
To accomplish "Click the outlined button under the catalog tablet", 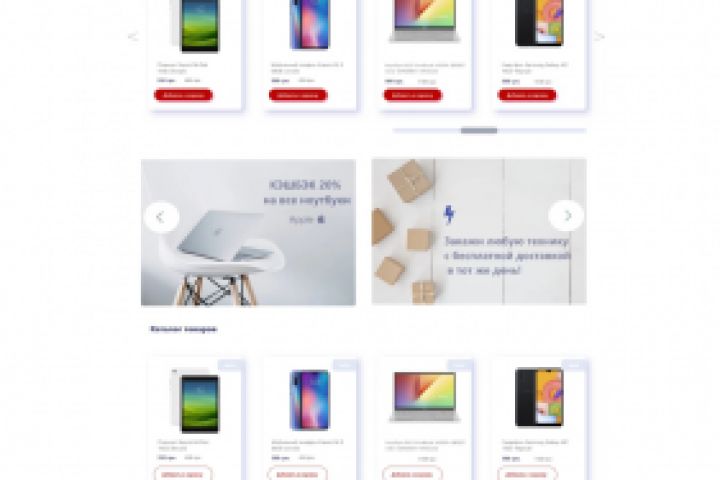I will [183, 474].
